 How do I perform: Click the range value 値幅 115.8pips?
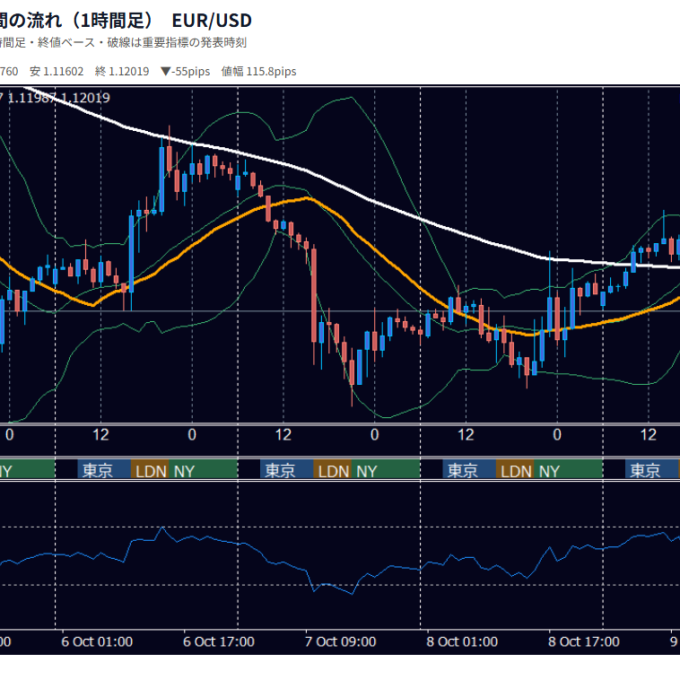click(x=258, y=71)
